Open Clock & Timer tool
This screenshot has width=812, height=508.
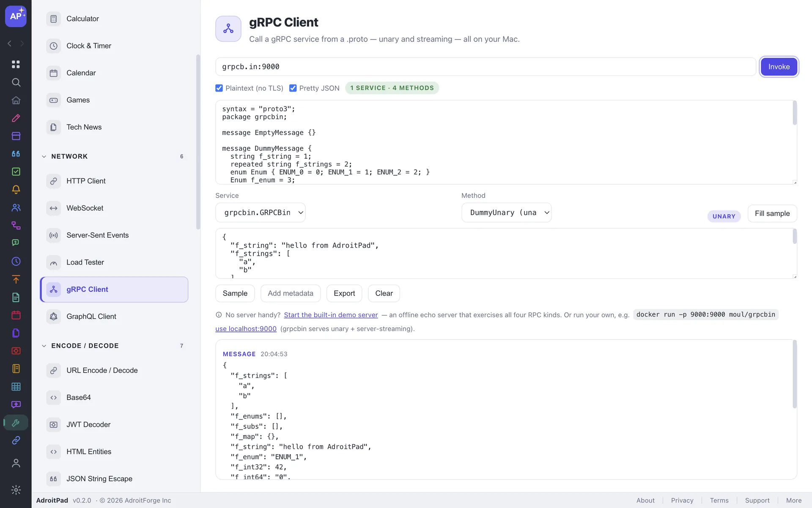(114, 46)
